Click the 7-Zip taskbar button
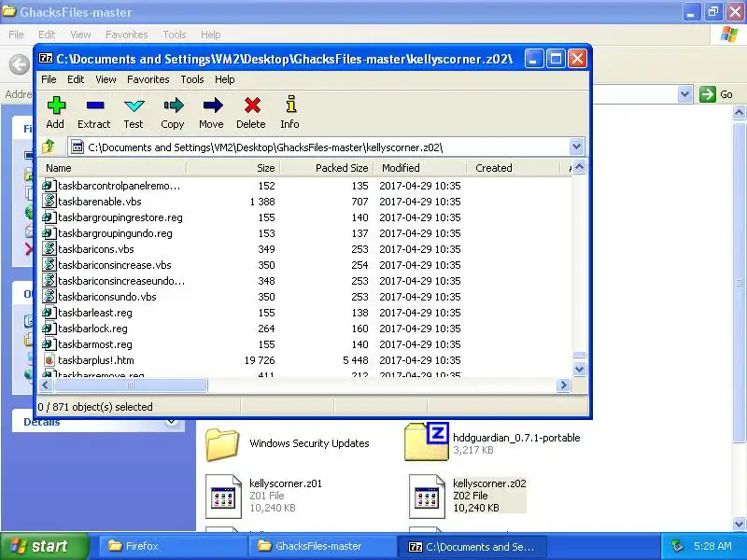747x560 pixels. [472, 546]
